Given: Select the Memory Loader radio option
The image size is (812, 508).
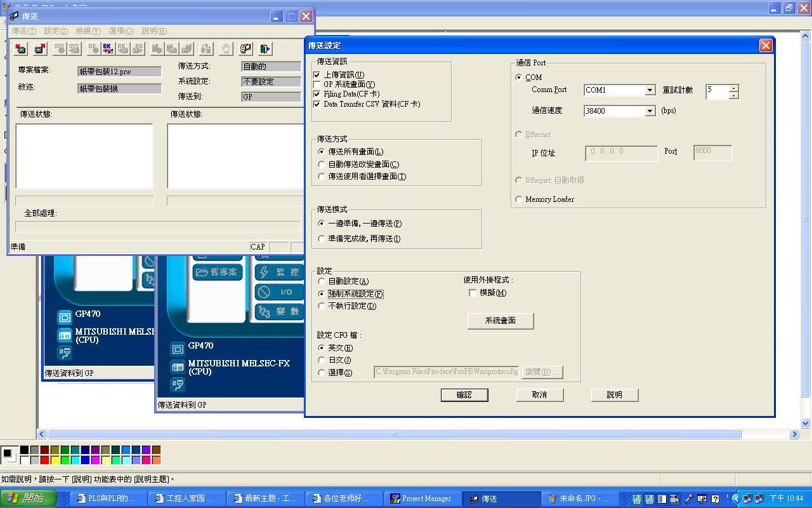Looking at the screenshot, I should point(519,199).
